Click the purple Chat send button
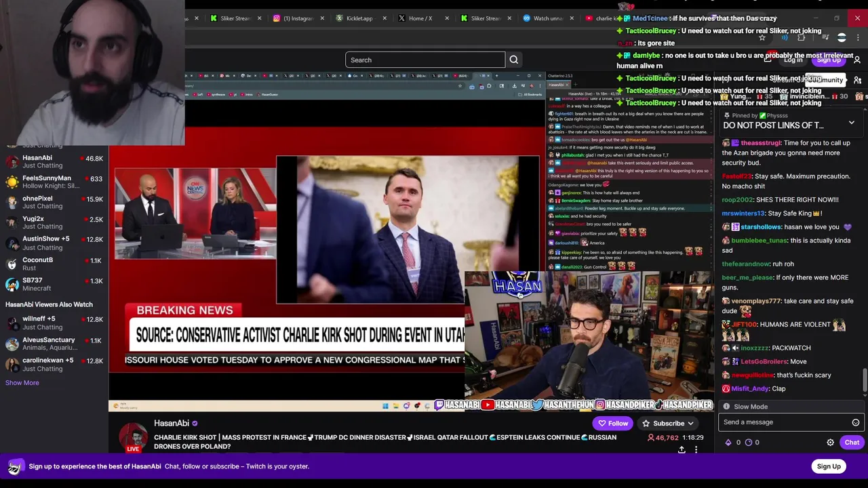 pos(852,443)
